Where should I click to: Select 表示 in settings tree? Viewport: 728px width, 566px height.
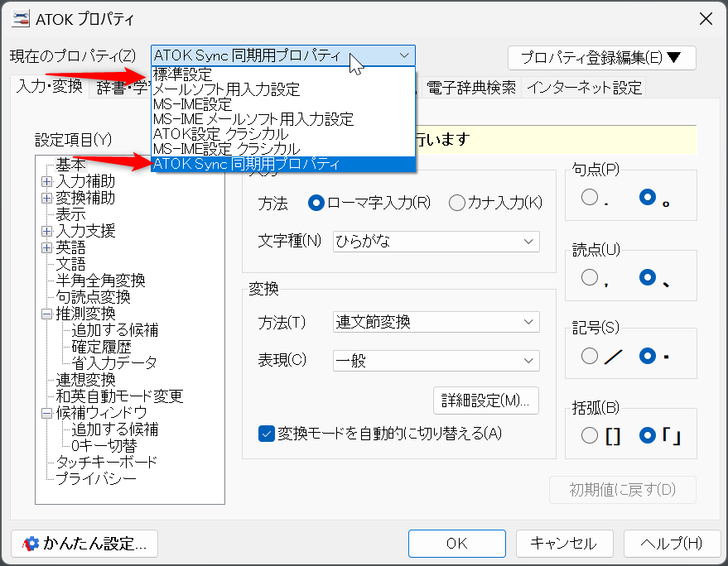click(70, 214)
